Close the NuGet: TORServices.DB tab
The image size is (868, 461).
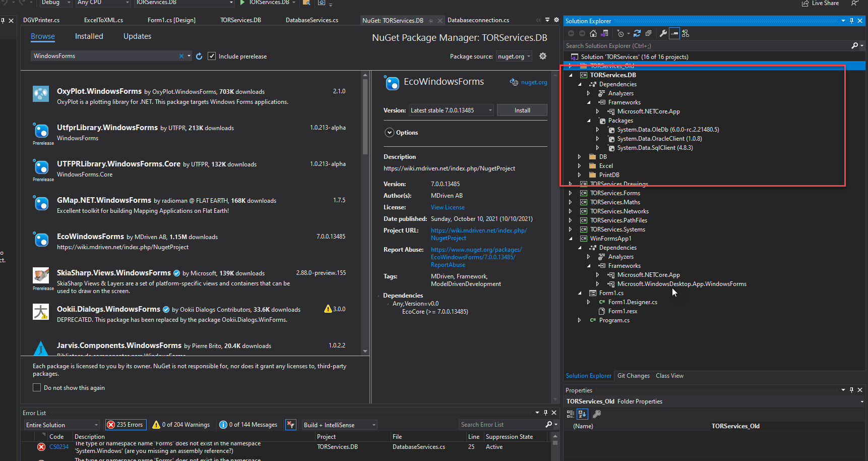[440, 21]
